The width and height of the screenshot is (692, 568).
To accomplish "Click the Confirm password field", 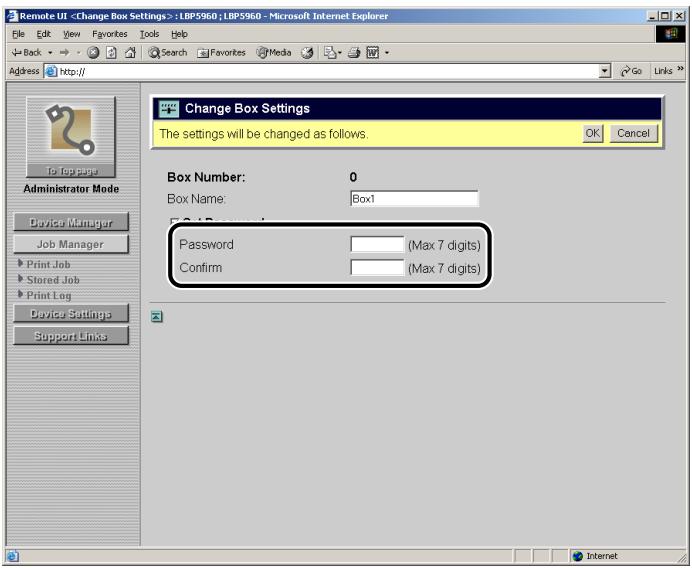I will click(377, 267).
